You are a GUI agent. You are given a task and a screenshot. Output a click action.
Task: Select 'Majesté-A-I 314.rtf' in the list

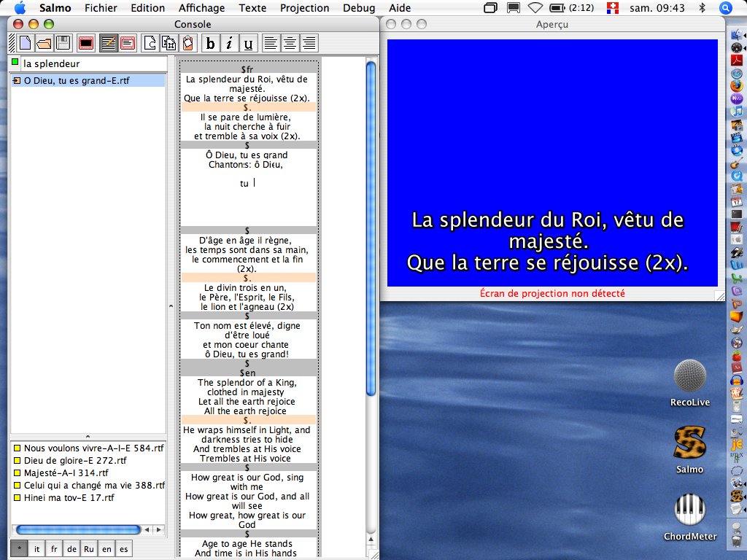pyautogui.click(x=88, y=472)
